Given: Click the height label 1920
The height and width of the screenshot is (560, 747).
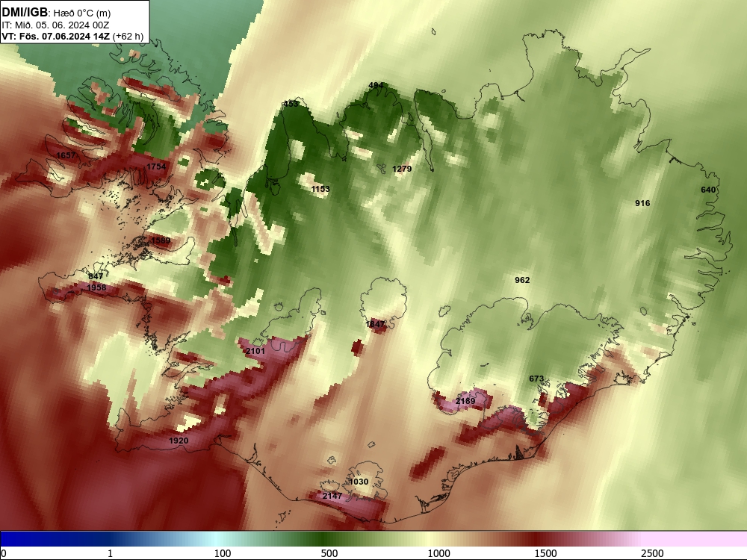Looking at the screenshot, I should click(179, 441).
